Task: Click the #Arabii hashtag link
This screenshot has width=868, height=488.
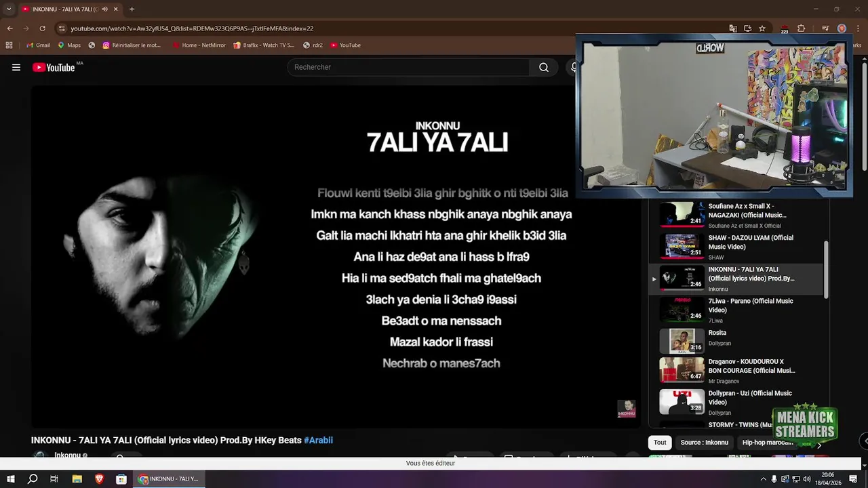Action: (318, 440)
